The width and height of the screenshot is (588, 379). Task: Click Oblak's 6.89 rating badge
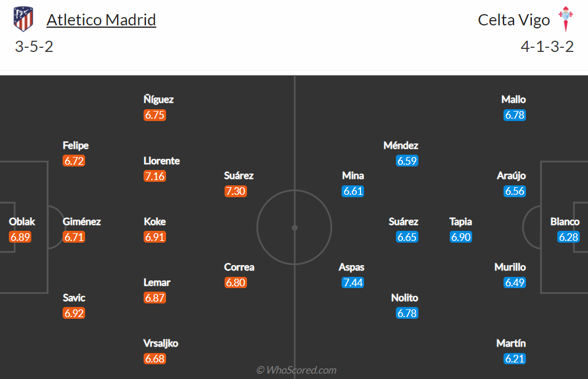(x=20, y=237)
